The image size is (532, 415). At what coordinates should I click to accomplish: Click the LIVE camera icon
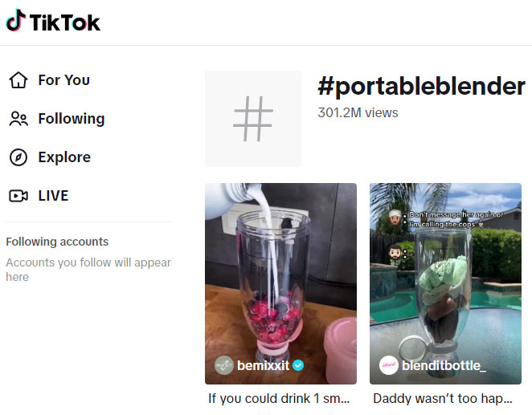18,196
